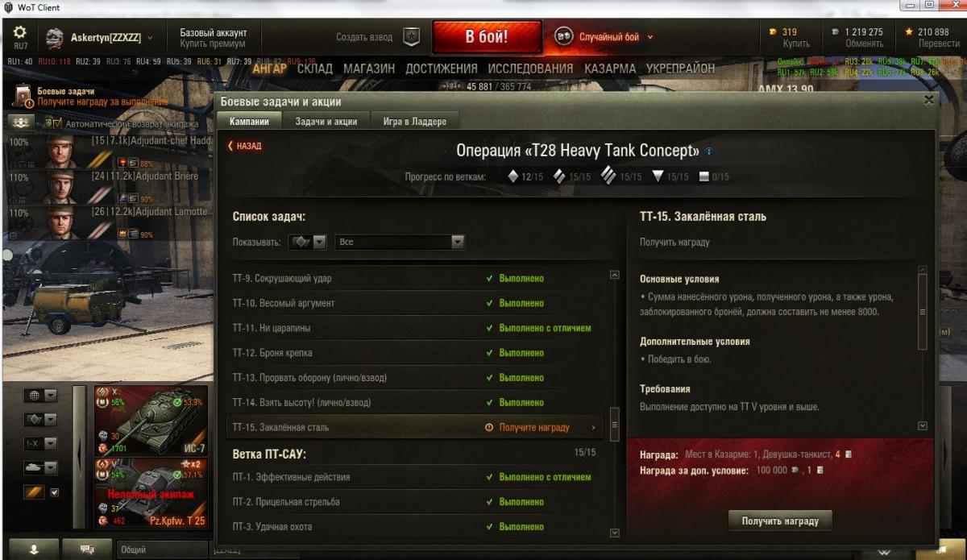967x560 pixels.
Task: Open the 'ИССЛЕДОВАНИЯ' menu section
Action: point(530,69)
